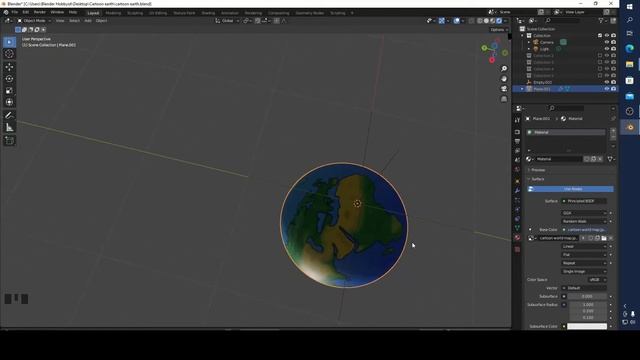640x360 pixels.
Task: Open the Render menu
Action: pyautogui.click(x=40, y=12)
